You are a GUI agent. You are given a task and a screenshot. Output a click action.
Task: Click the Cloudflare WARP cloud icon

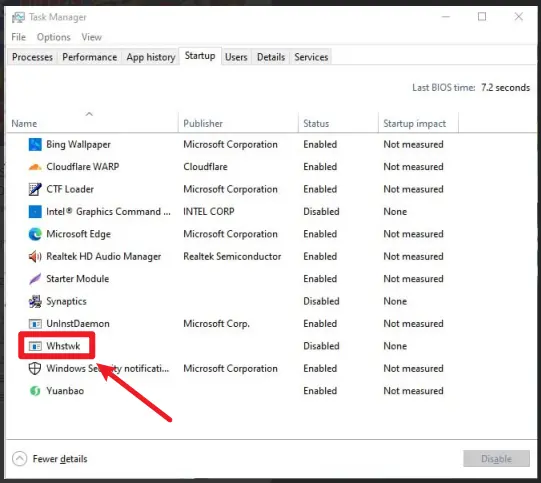[35, 167]
